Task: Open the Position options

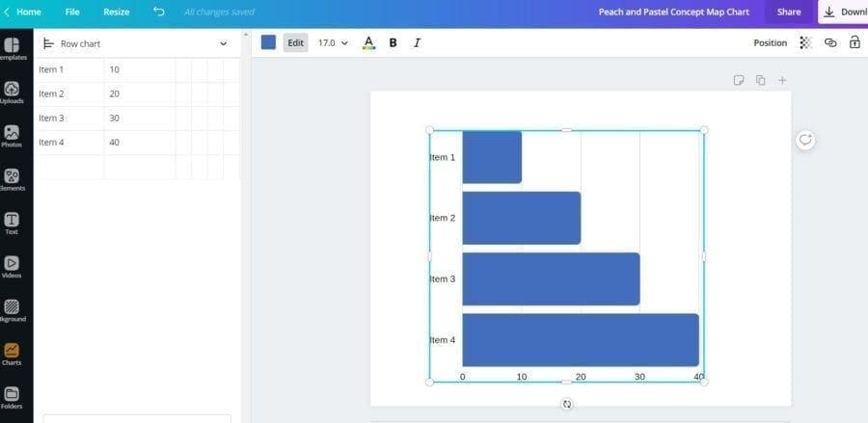Action: pyautogui.click(x=770, y=42)
